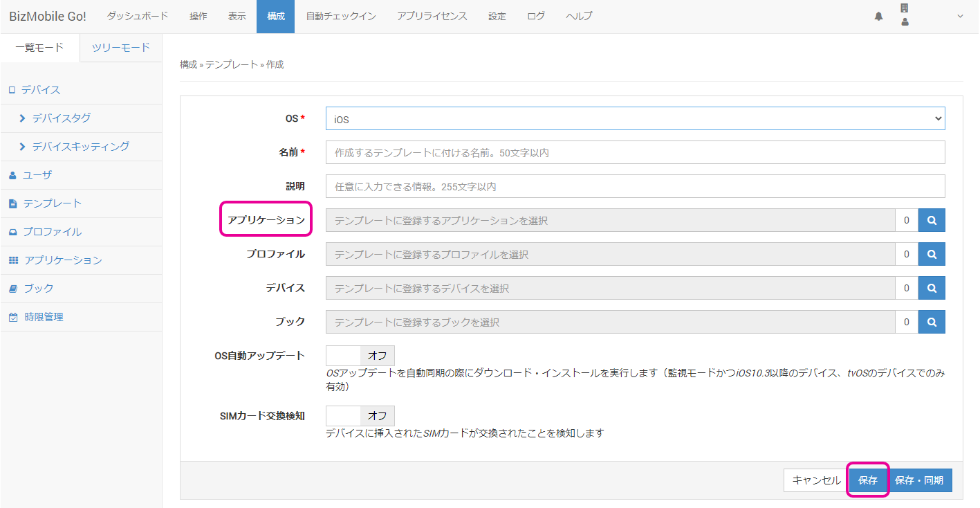Open the OS dropdown showing iOS
Viewport: 980px width, 508px height.
[x=635, y=118]
